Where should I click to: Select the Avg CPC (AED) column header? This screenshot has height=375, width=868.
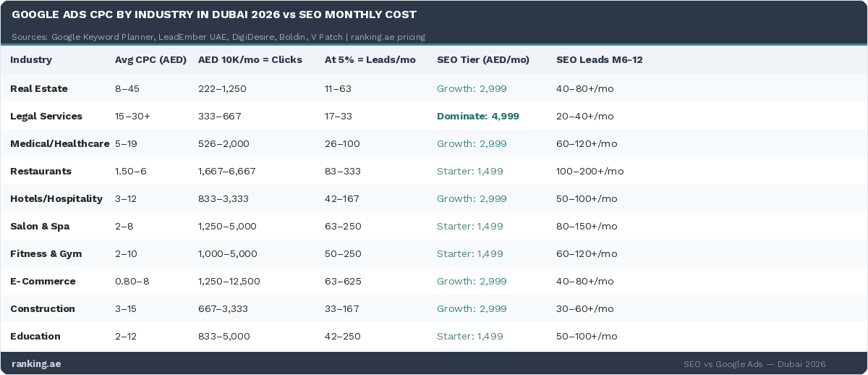click(151, 60)
